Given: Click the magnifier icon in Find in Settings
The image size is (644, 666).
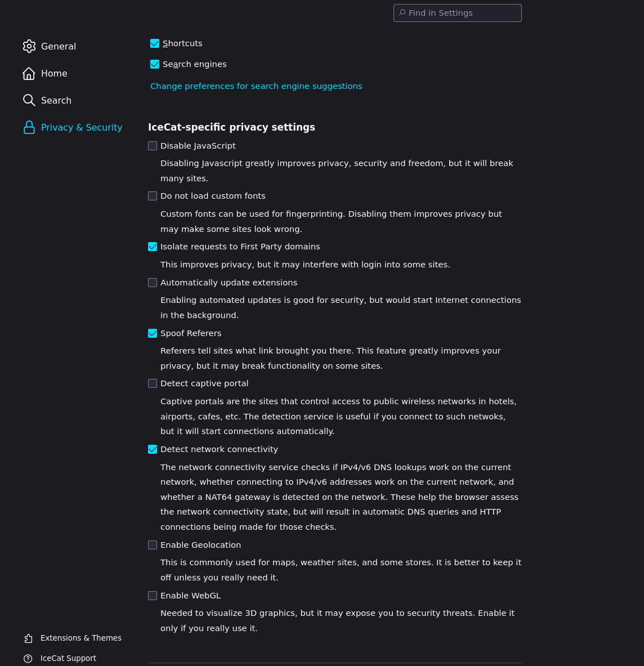Looking at the screenshot, I should pyautogui.click(x=402, y=13).
